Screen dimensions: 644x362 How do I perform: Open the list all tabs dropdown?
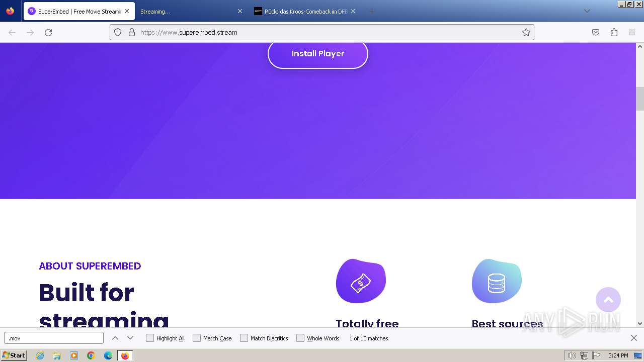click(x=587, y=11)
